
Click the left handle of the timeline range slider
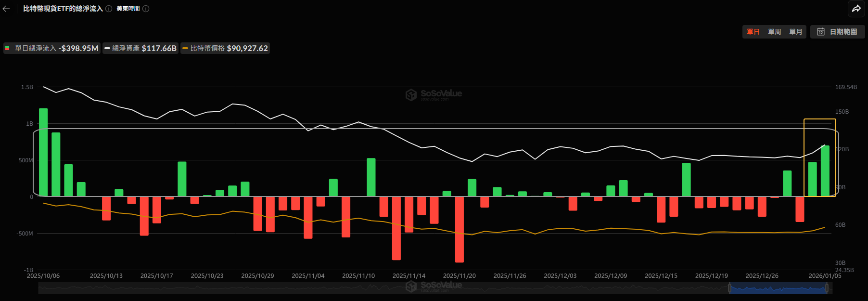click(x=729, y=288)
